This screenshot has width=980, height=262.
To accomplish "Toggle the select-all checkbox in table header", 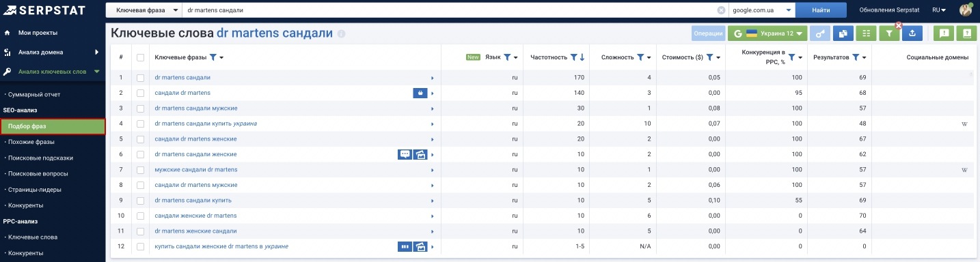I will click(141, 57).
